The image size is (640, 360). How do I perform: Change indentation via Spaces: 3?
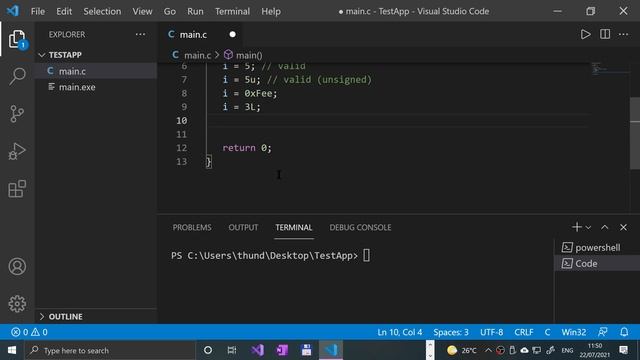(451, 332)
